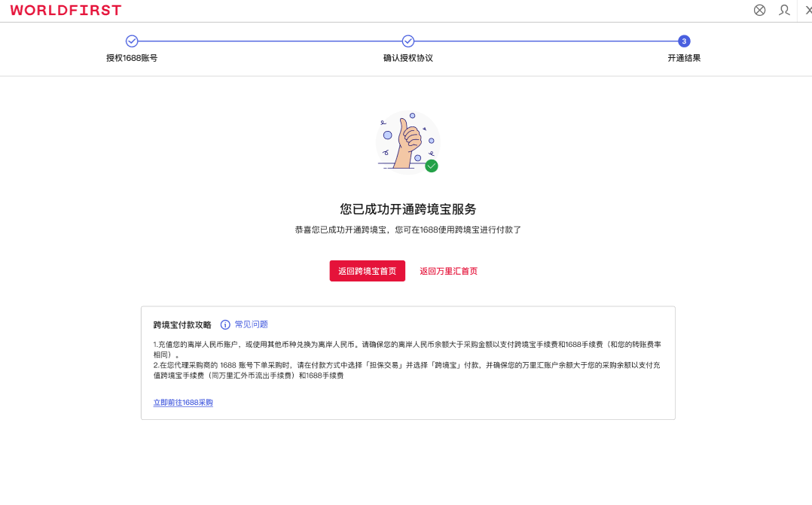Click the WorldFirst logo
Viewport: 812px width, 505px height.
coord(66,11)
